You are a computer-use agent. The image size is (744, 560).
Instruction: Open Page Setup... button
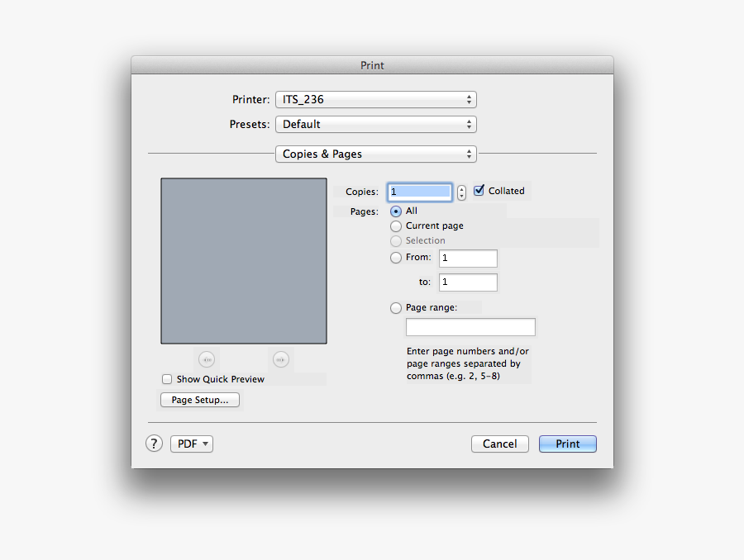(x=200, y=400)
